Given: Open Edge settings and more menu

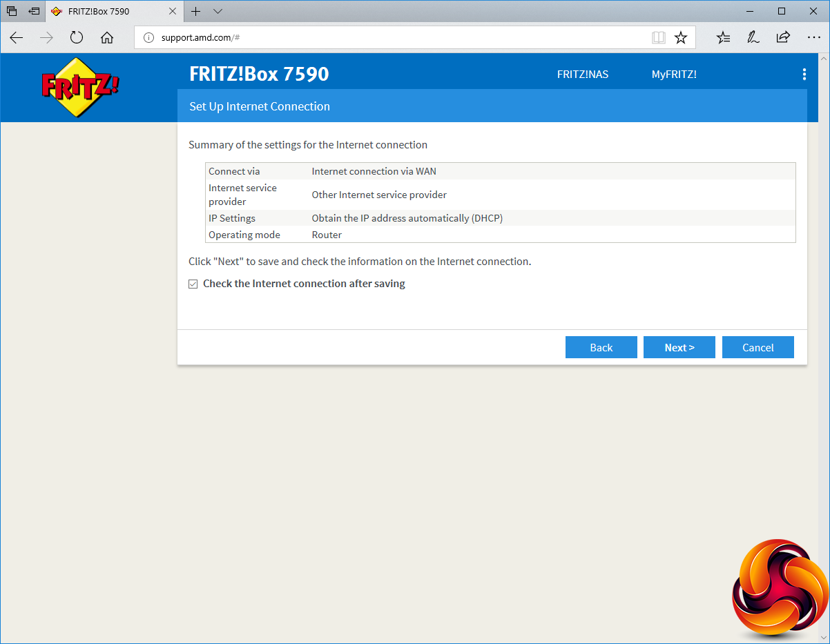Looking at the screenshot, I should coord(813,38).
